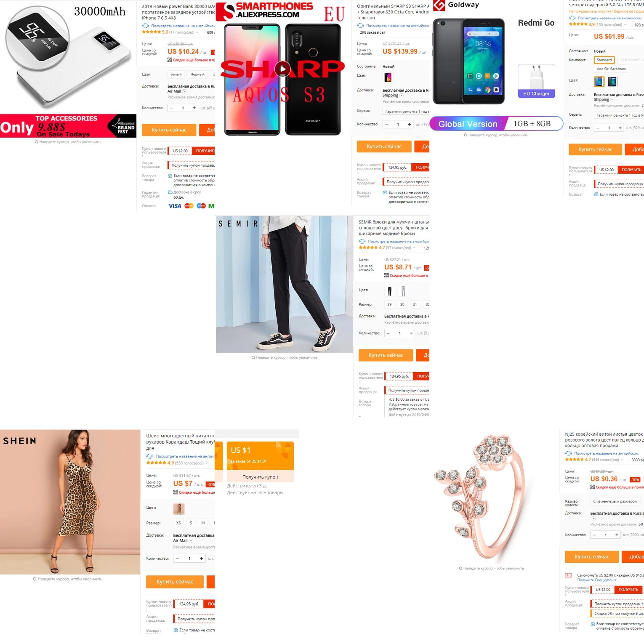Choose the Standard bundle option for the Redmi Go

(x=604, y=60)
